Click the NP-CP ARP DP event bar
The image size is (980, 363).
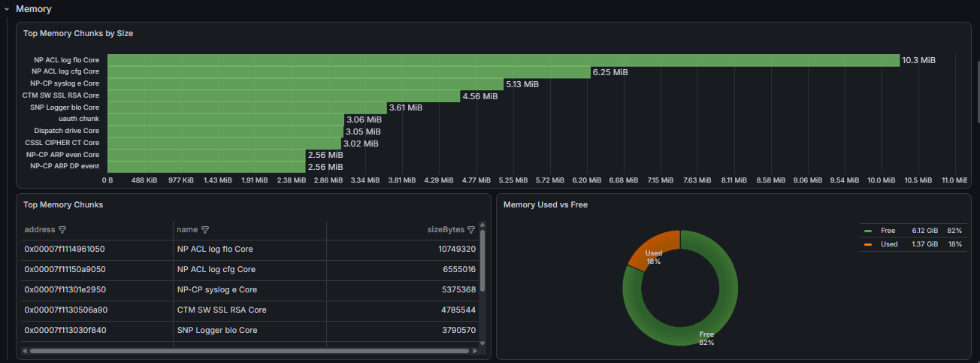(x=207, y=167)
